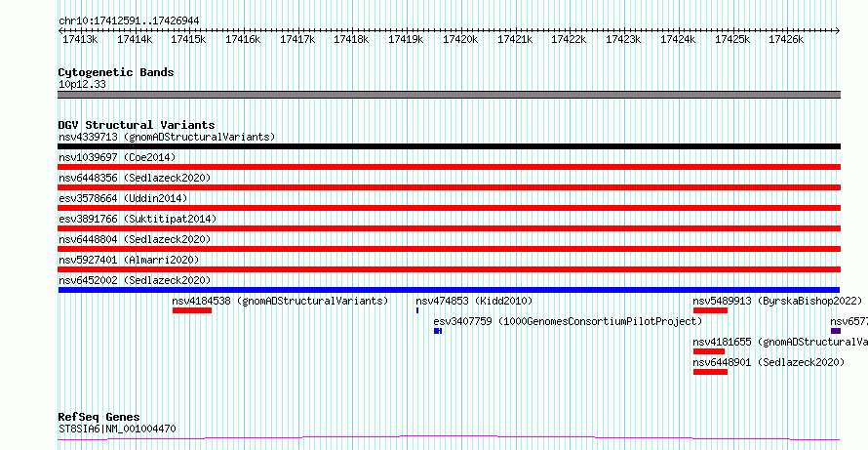The width and height of the screenshot is (868, 450).
Task: Click esv3891766 (Suktitipat2014) label
Action: [x=138, y=219]
